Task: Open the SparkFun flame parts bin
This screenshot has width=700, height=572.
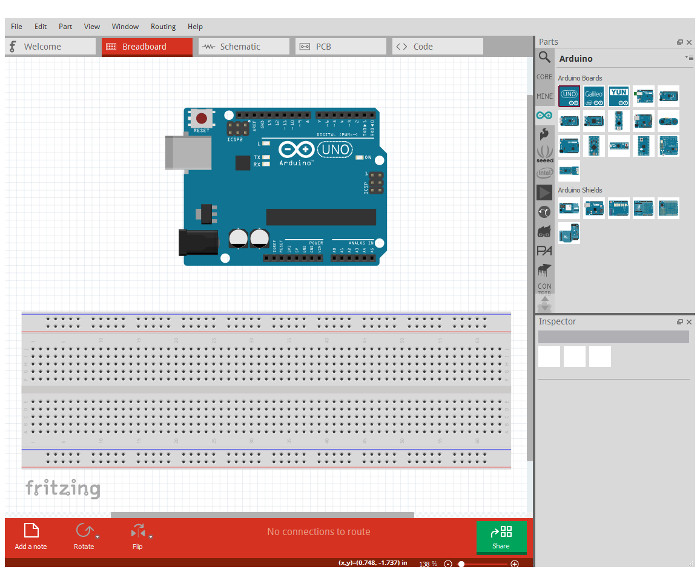Action: coord(544,134)
